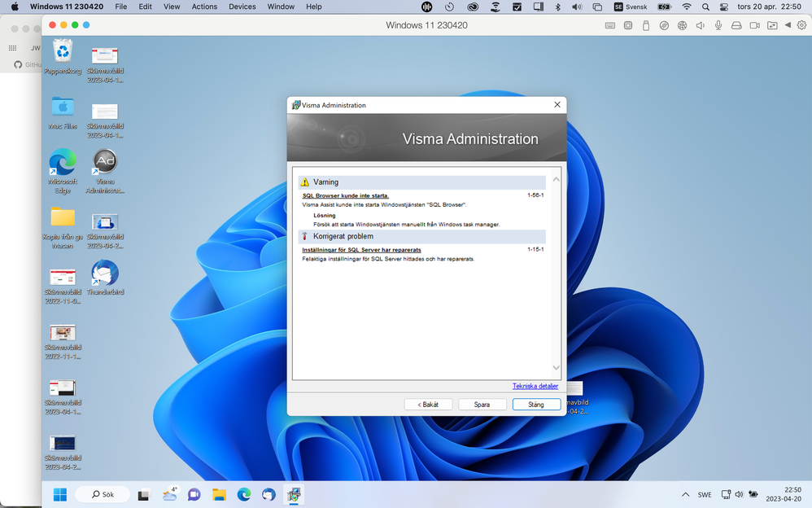Open the Actions menu
The width and height of the screenshot is (812, 508).
[x=204, y=7]
